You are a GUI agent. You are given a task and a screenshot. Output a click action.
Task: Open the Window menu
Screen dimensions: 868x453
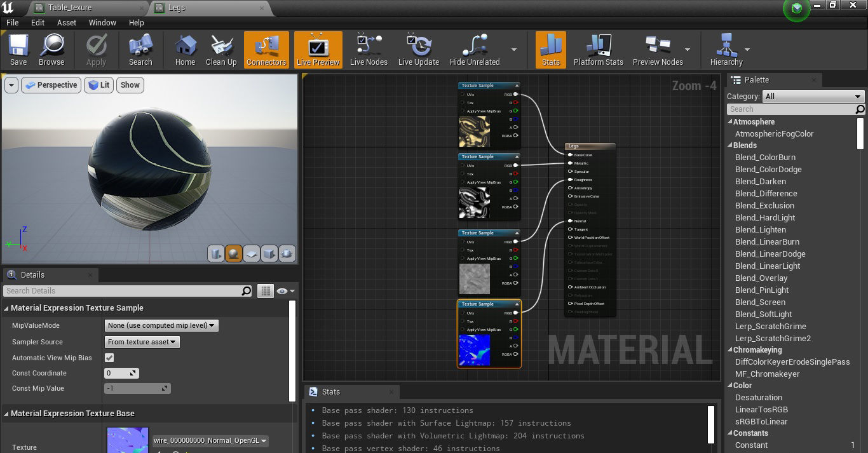(x=102, y=22)
